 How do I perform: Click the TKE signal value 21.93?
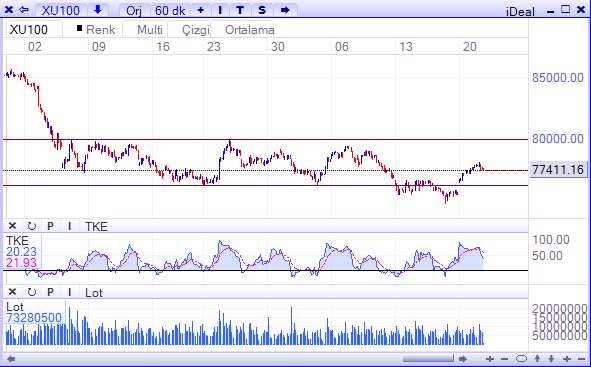point(21,263)
